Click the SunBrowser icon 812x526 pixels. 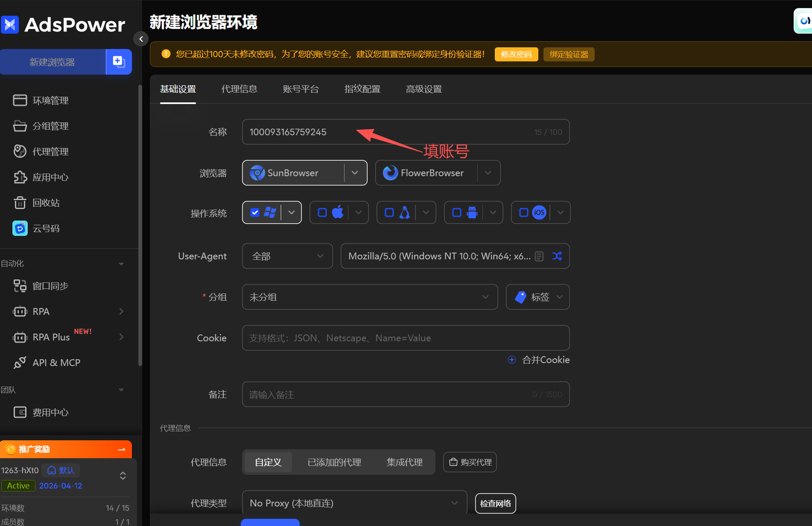[257, 173]
